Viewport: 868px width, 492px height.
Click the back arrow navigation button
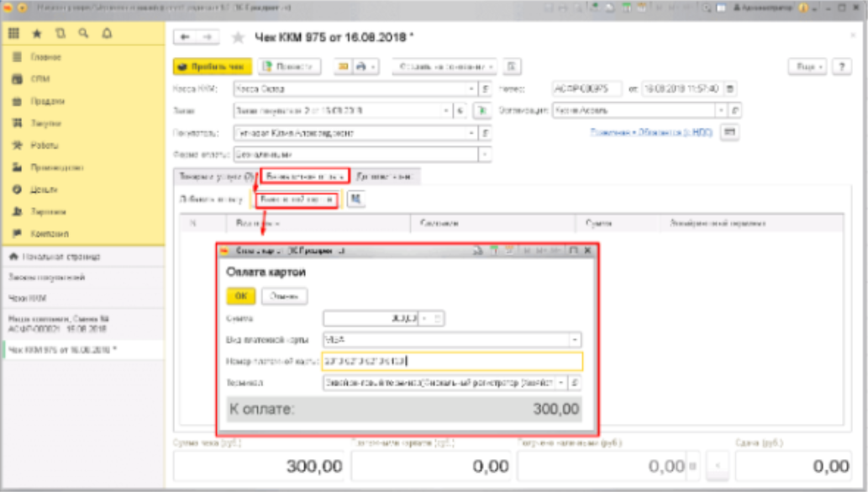click(x=185, y=38)
